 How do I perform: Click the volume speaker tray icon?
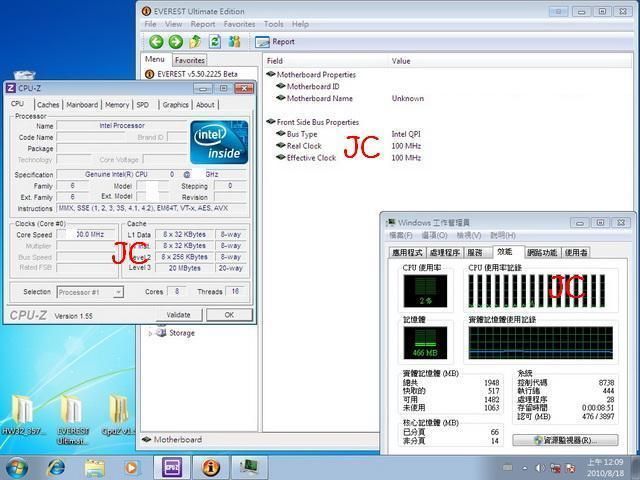click(540, 468)
